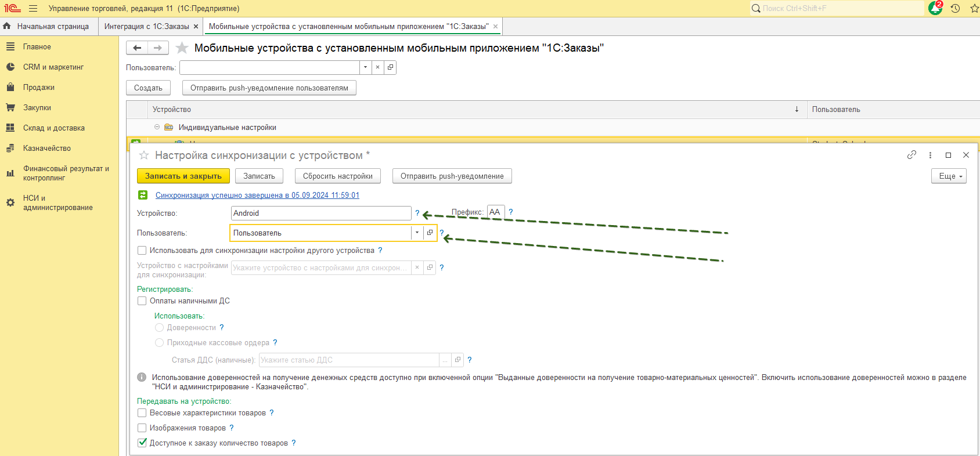This screenshot has height=456, width=980.
Task: Enable Весовые характеристики товаров
Action: pos(142,413)
